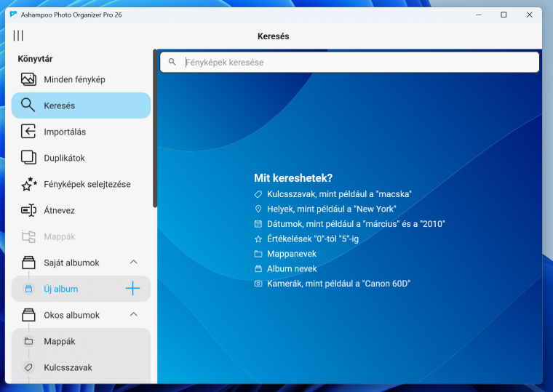Click the Saját albumok album icon
Image resolution: width=553 pixels, height=392 pixels.
(28, 263)
